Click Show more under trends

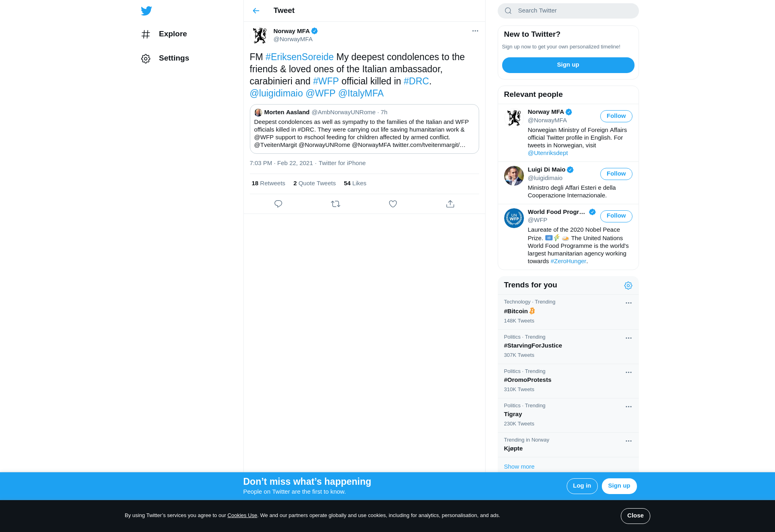pyautogui.click(x=519, y=467)
